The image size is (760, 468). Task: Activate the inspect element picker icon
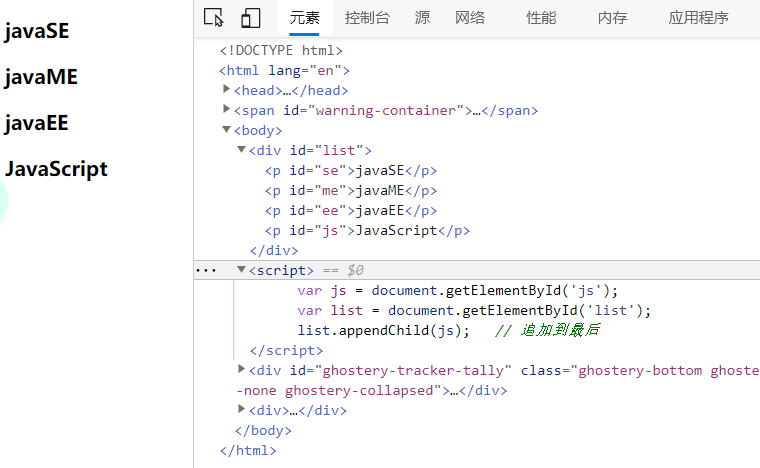pyautogui.click(x=213, y=17)
